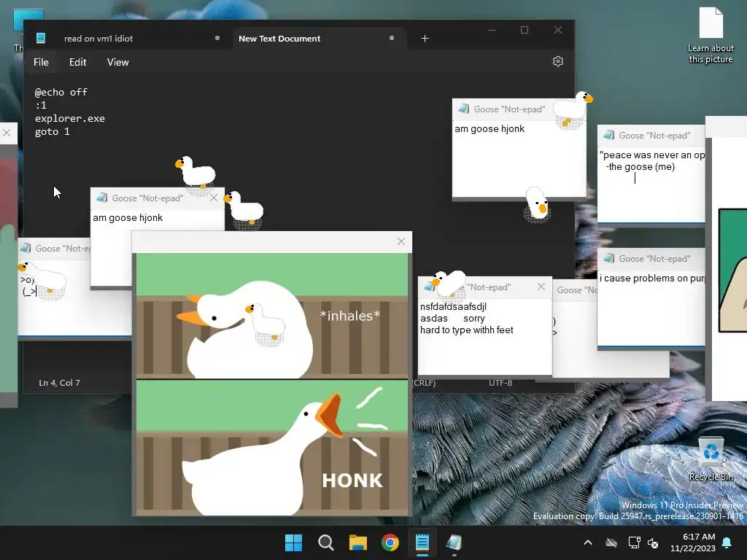Click the 'peace was never an op' note text
This screenshot has height=560, width=747.
tap(652, 155)
